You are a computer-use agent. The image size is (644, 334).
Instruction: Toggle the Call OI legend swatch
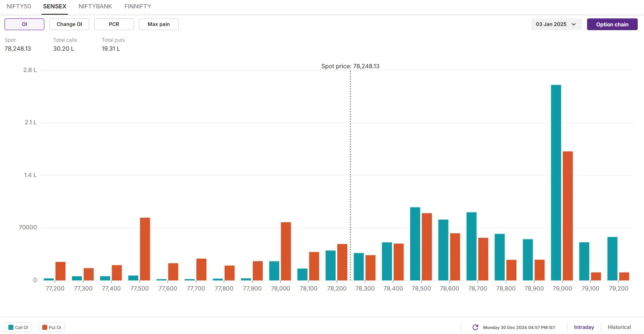click(x=11, y=327)
